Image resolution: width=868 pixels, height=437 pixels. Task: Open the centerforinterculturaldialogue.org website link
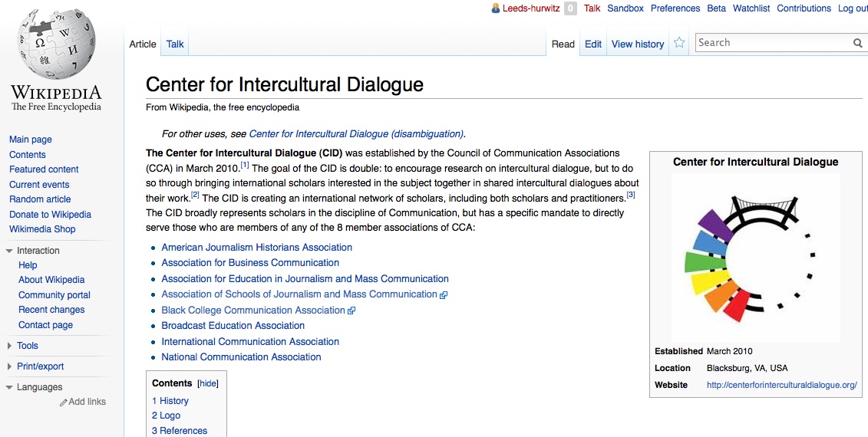(781, 385)
